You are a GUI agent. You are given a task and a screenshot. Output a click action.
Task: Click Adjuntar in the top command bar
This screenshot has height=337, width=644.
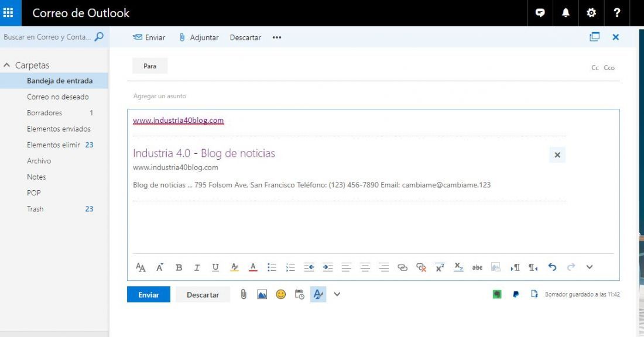point(199,37)
